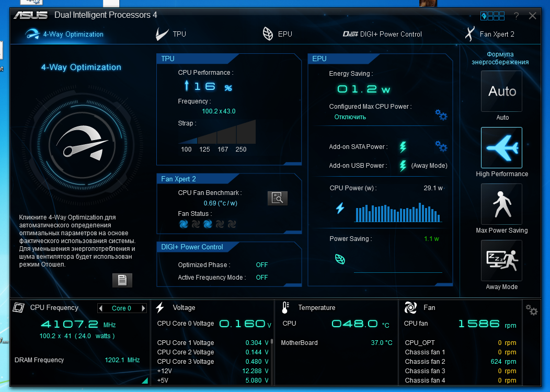This screenshot has width=550, height=392.
Task: Click the fourth fan status icon
Action: [x=220, y=224]
